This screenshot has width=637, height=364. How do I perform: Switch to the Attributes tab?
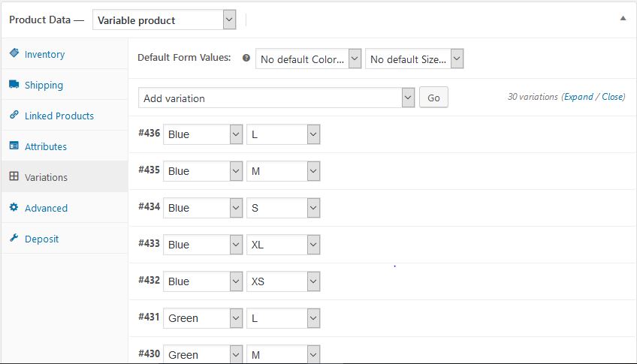point(46,146)
